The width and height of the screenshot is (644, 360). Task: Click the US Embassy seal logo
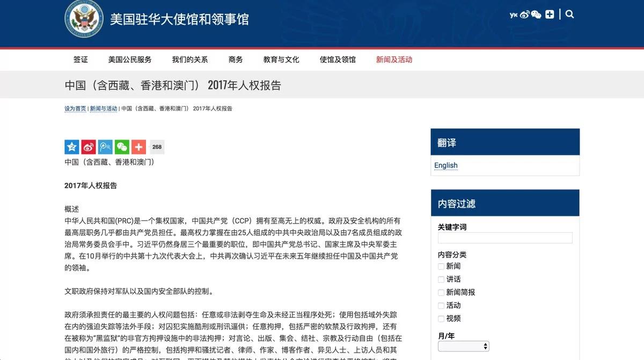[84, 18]
